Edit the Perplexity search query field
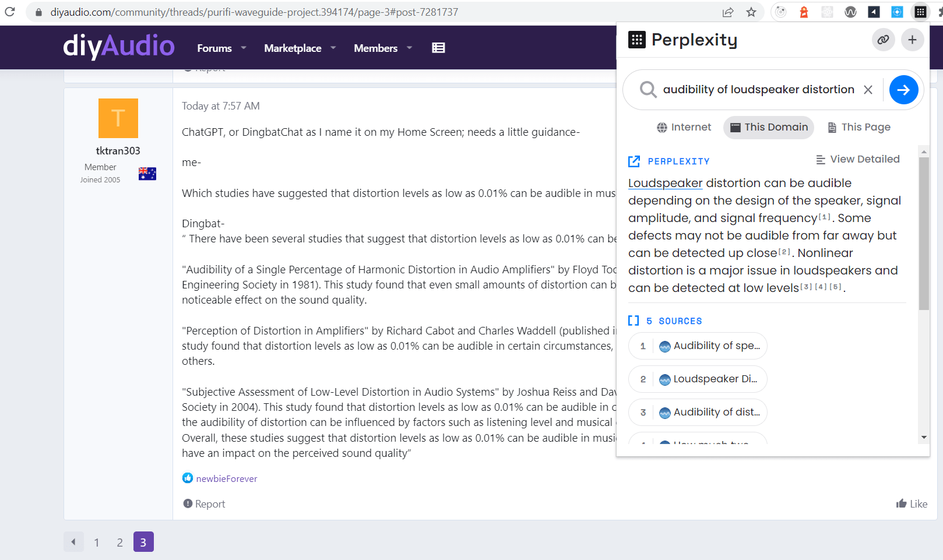Viewport: 943px width, 560px height. coord(758,90)
